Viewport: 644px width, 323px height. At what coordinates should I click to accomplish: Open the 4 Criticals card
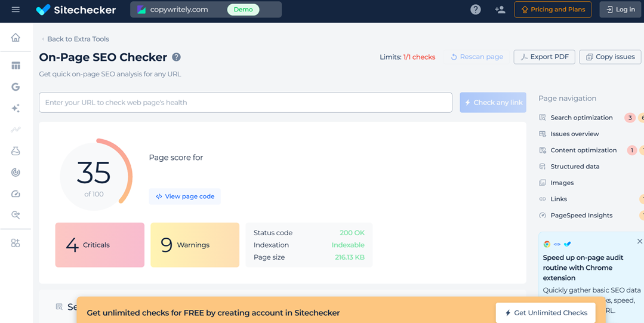[100, 245]
